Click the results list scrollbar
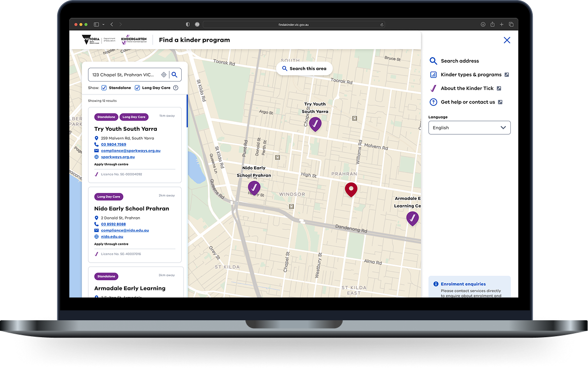Image resolution: width=588 pixels, height=370 pixels. click(187, 111)
